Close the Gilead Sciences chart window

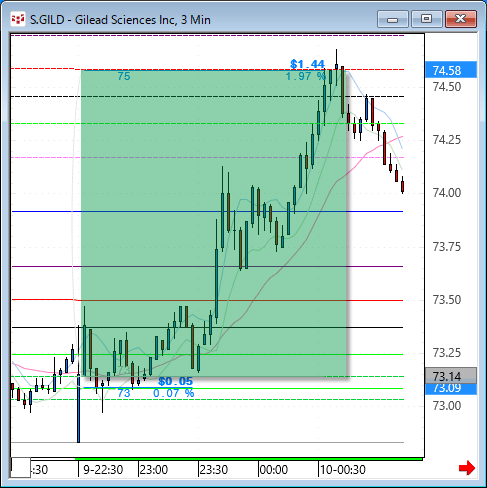(461, 19)
